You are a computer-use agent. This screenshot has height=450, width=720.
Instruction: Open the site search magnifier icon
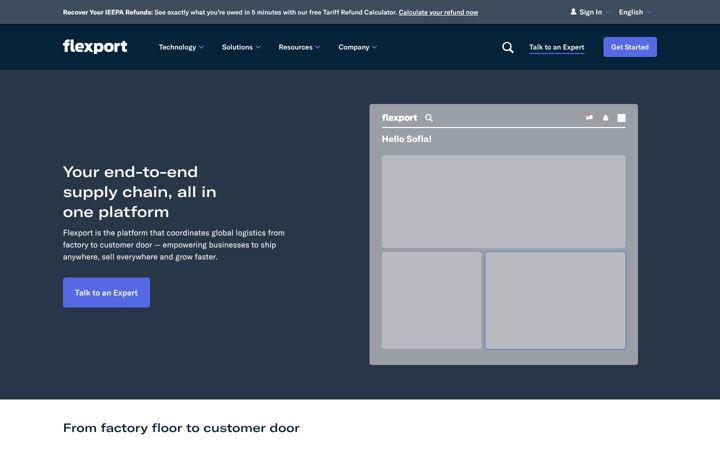(x=507, y=47)
